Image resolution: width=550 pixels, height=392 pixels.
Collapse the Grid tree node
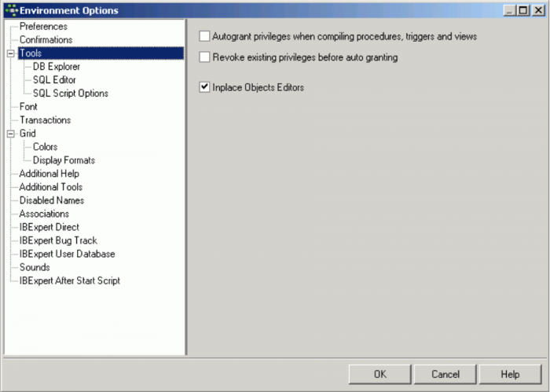coord(11,134)
